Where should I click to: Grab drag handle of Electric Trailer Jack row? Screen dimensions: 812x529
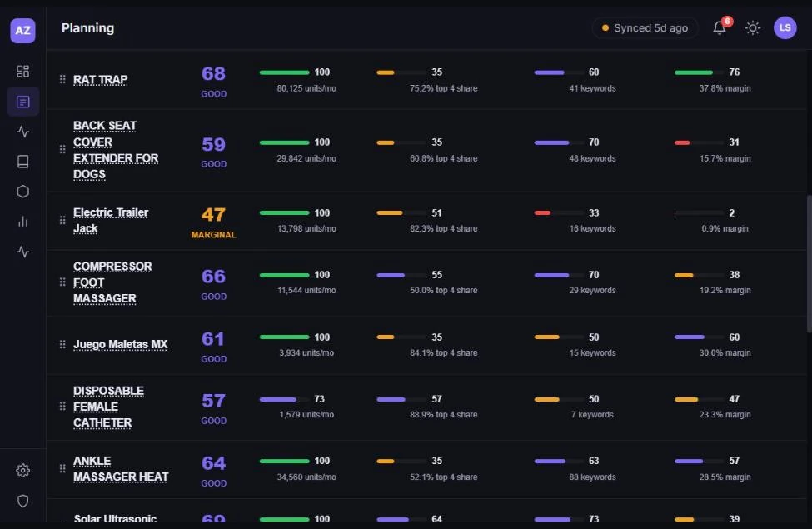[62, 220]
